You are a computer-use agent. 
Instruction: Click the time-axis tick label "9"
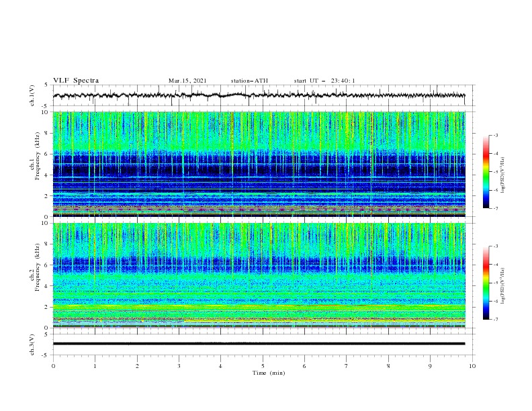[430, 366]
